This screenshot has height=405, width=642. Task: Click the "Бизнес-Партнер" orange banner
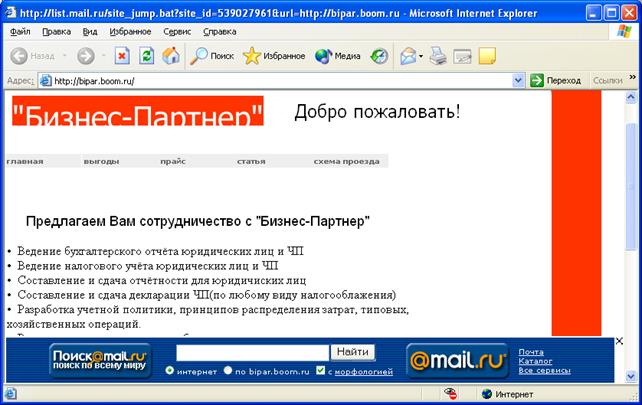[138, 111]
